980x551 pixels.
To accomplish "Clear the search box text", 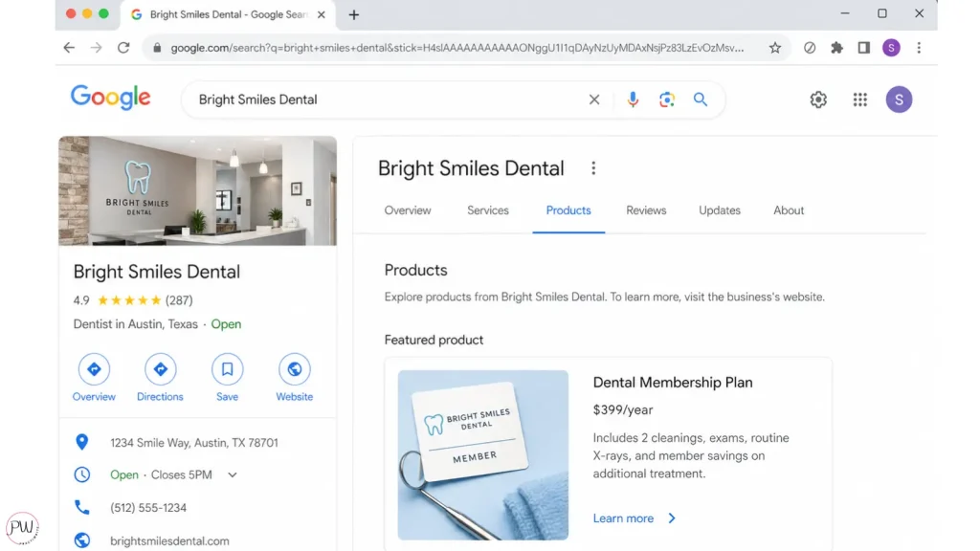I will 594,99.
